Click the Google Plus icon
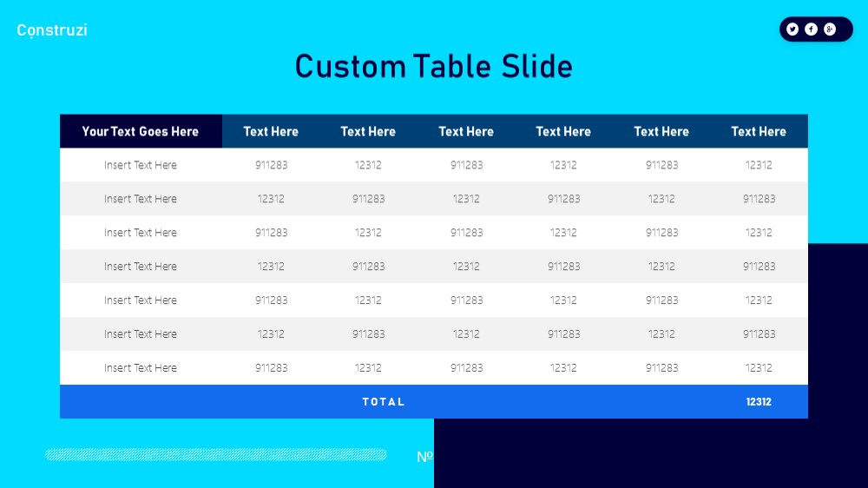The width and height of the screenshot is (868, 488). (x=829, y=30)
